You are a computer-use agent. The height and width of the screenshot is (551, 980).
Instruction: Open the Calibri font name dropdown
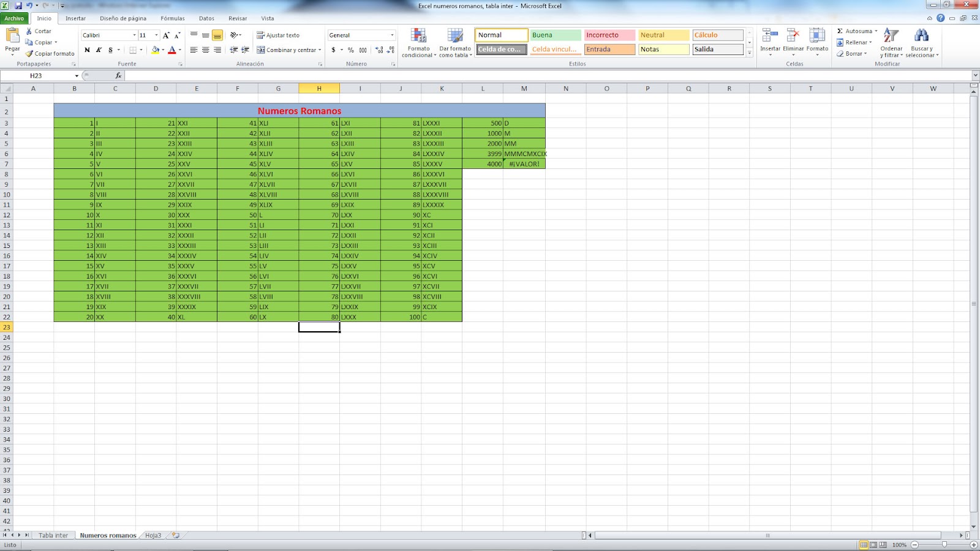click(134, 36)
